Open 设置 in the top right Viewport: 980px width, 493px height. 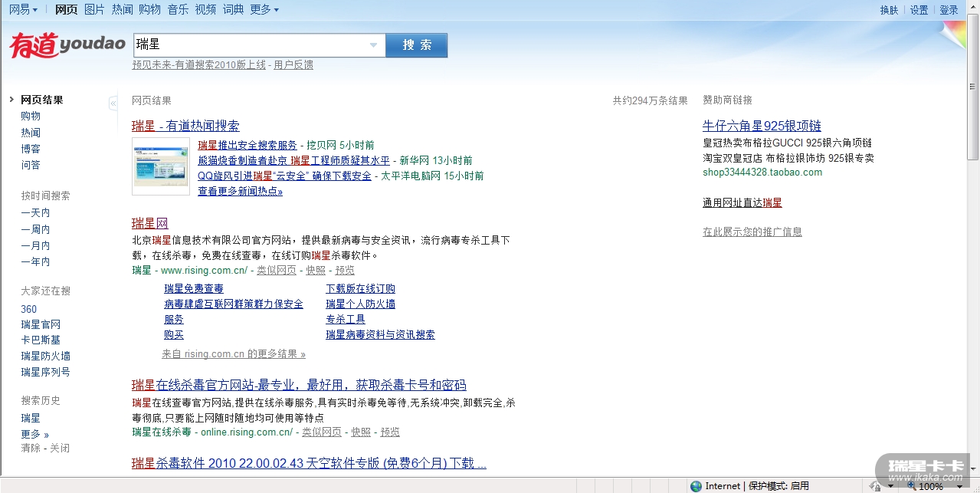click(x=919, y=10)
